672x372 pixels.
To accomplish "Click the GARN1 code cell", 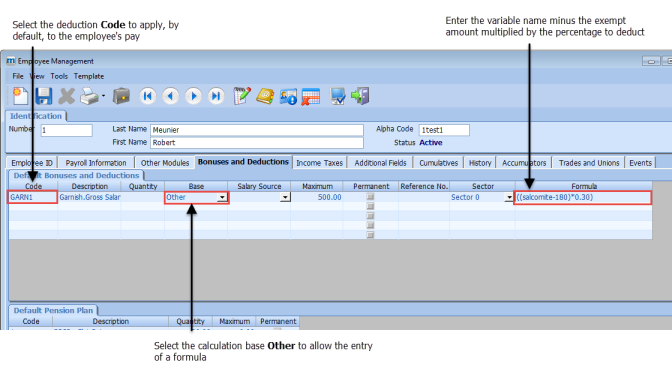I will (33, 197).
